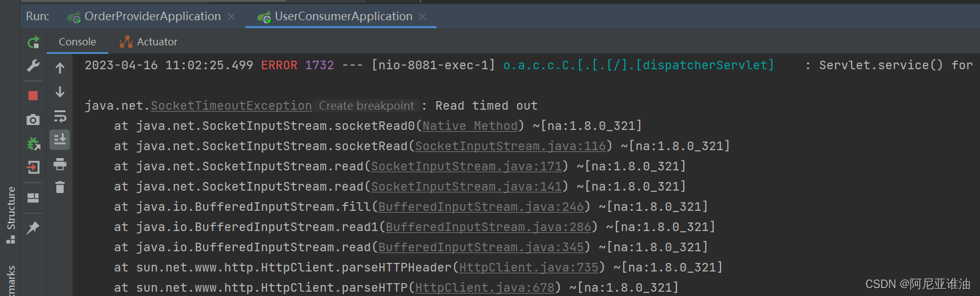Viewport: 980px width, 296px height.
Task: Pin the current run tab
Action: pyautogui.click(x=33, y=227)
